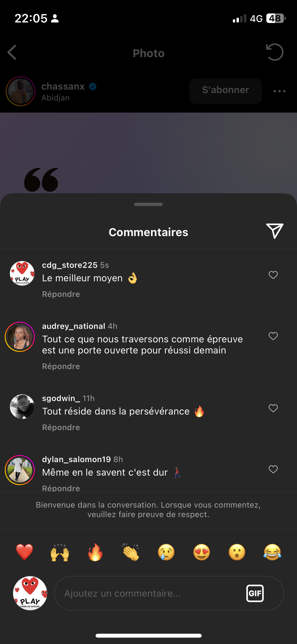Like audrey_national's comment
This screenshot has height=644, width=297.
tap(273, 336)
